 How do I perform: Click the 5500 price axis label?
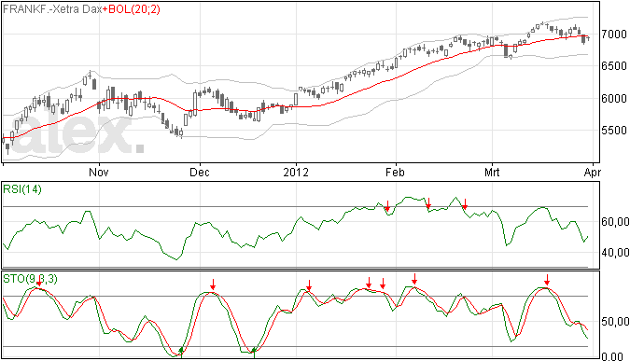(x=614, y=131)
